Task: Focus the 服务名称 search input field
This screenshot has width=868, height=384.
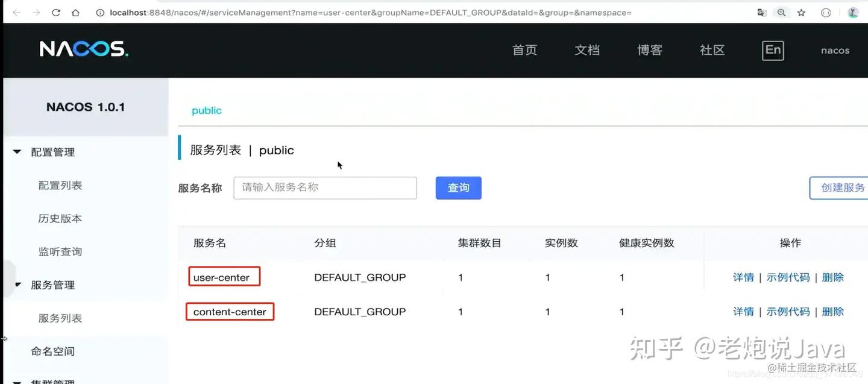Action: point(325,187)
